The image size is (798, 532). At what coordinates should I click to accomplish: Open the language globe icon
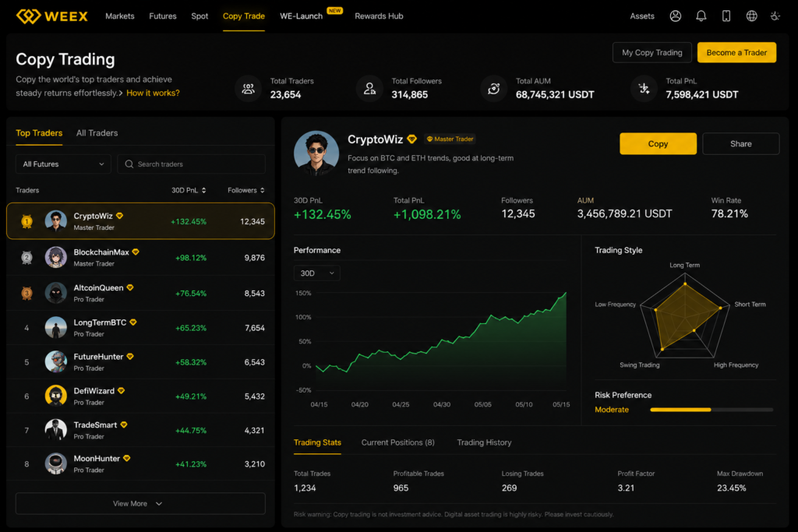point(752,16)
